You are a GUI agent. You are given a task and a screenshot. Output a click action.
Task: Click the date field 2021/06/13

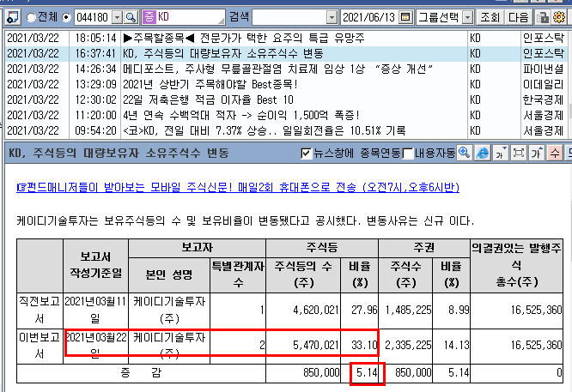point(369,17)
